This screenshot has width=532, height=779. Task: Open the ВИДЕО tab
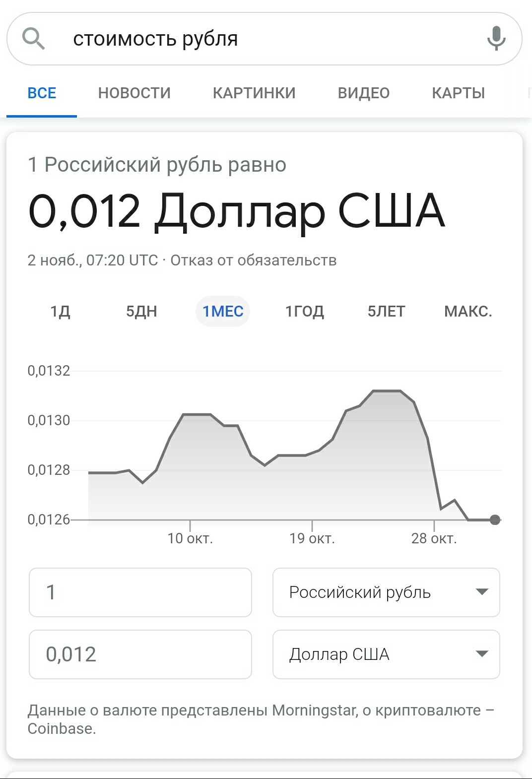pyautogui.click(x=364, y=93)
